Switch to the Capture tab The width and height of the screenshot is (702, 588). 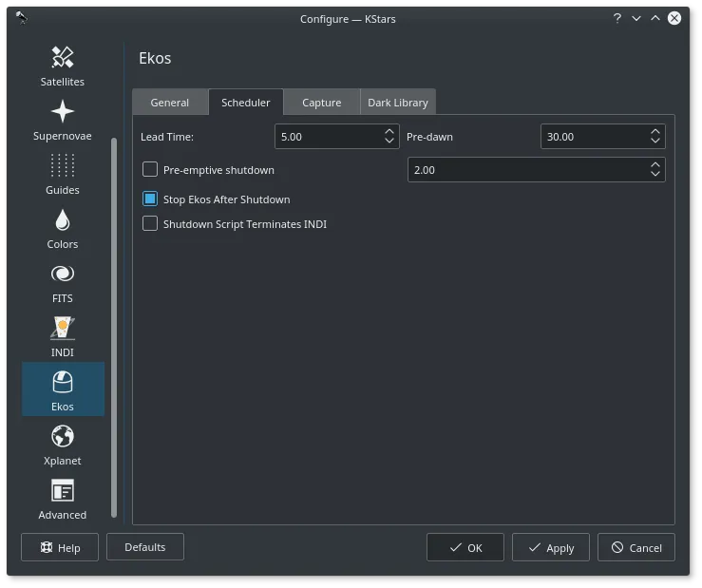click(x=321, y=103)
